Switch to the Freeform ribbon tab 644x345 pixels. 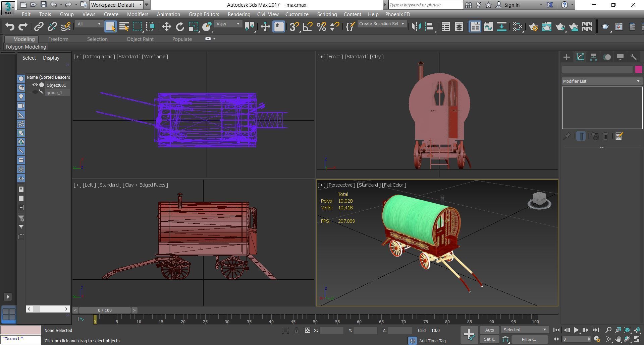[x=58, y=39]
